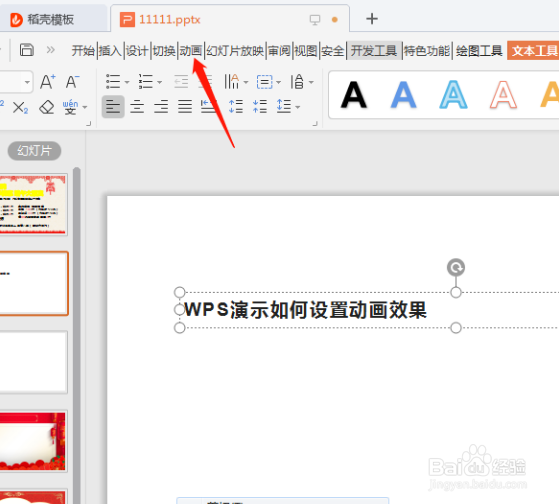Expand the bullet list style dropdown
Screen dimensions: 559x504
pos(127,82)
